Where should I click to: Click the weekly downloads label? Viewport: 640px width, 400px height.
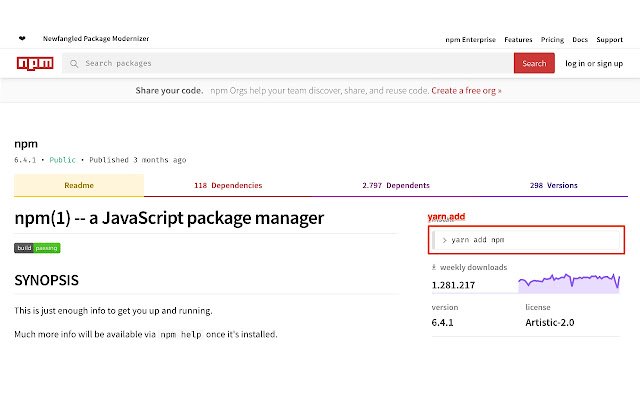[x=473, y=267]
